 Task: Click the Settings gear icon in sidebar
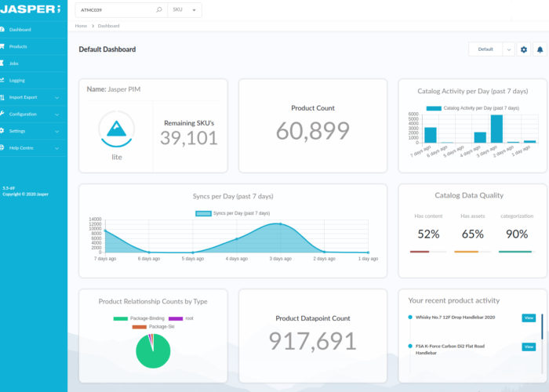point(2,131)
